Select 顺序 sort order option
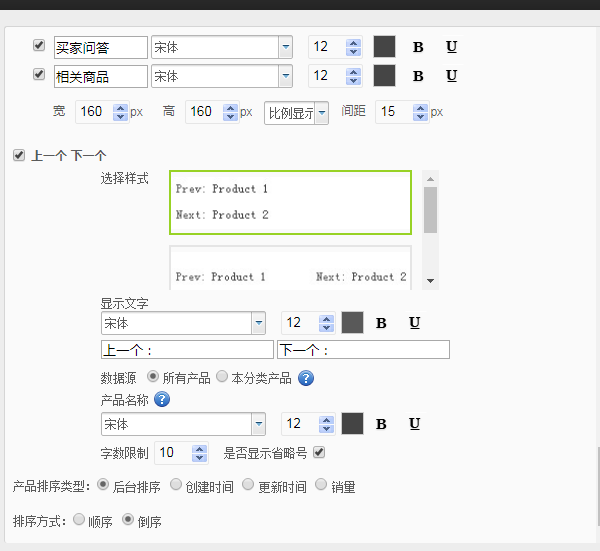Image resolution: width=600 pixels, height=551 pixels. [x=79, y=520]
